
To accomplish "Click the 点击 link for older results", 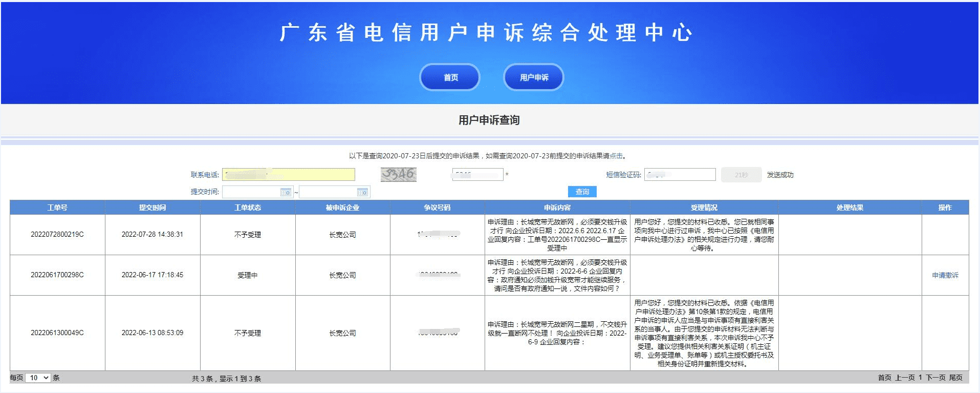I will [616, 156].
